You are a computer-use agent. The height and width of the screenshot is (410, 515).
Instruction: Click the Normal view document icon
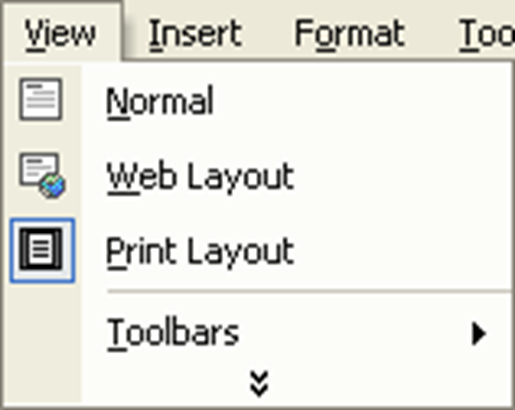coord(41,99)
